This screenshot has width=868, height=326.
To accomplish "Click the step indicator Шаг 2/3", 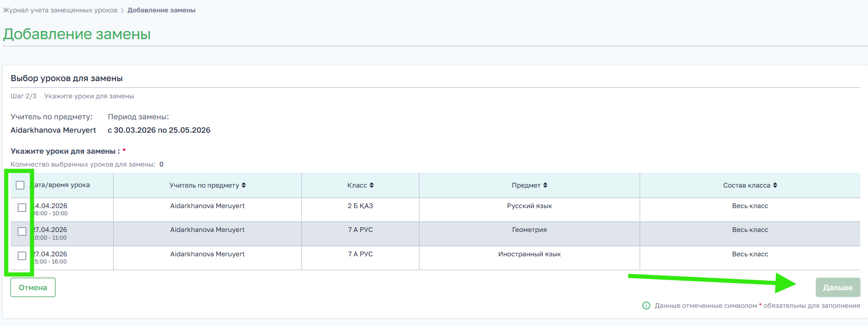I will (23, 96).
